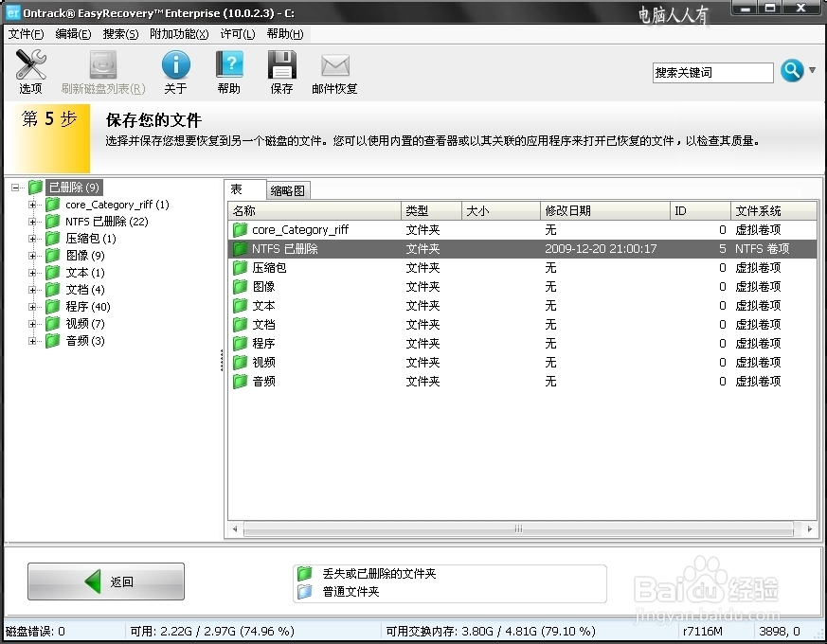The height and width of the screenshot is (644, 827).
Task: Click the 搜索关键词 search field
Action: click(x=713, y=73)
